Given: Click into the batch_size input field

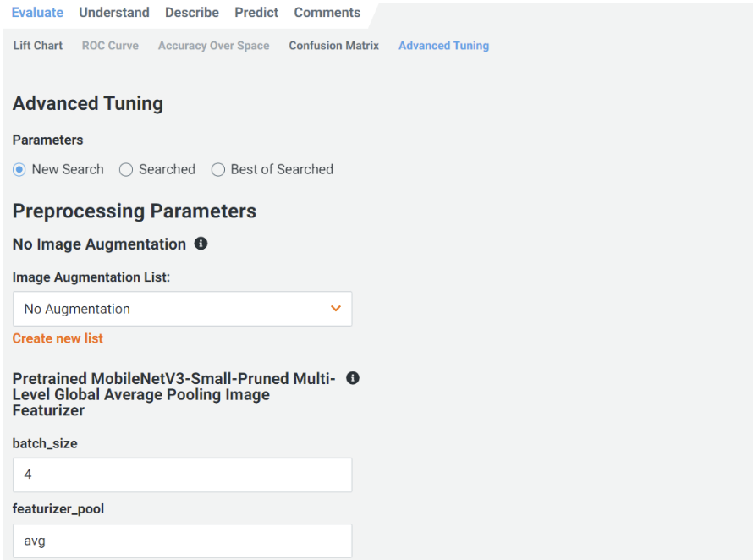Looking at the screenshot, I should (x=182, y=475).
